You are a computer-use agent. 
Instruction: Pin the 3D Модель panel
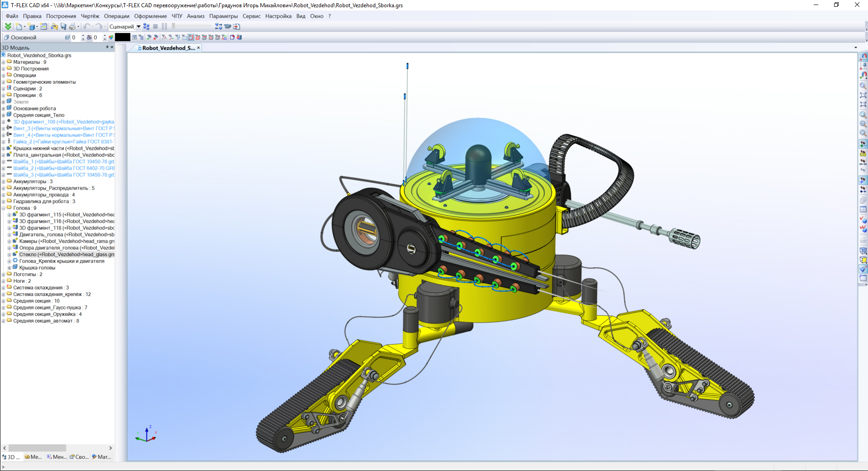tap(107, 47)
